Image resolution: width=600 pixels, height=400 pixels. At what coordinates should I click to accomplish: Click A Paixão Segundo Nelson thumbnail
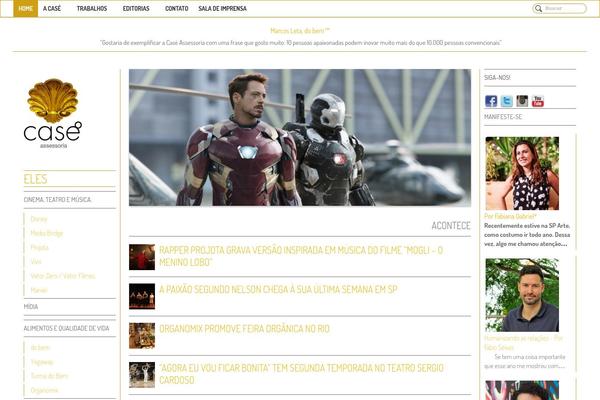[142, 296]
